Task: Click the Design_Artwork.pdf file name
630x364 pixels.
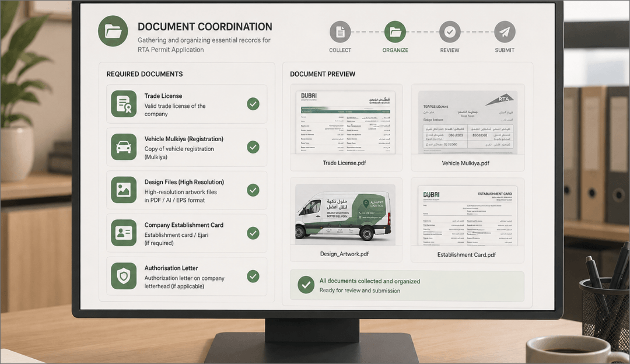Action: [344, 254]
